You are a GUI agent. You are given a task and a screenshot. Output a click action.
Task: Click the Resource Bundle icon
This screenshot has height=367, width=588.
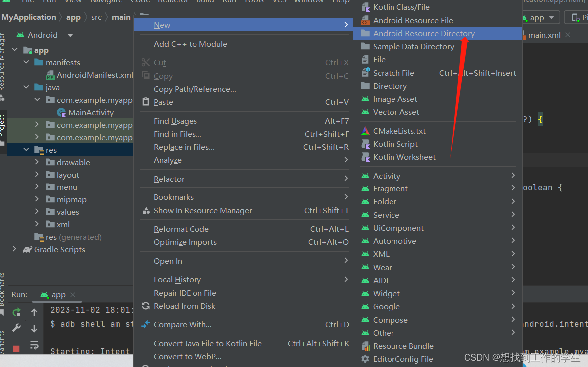pyautogui.click(x=365, y=346)
